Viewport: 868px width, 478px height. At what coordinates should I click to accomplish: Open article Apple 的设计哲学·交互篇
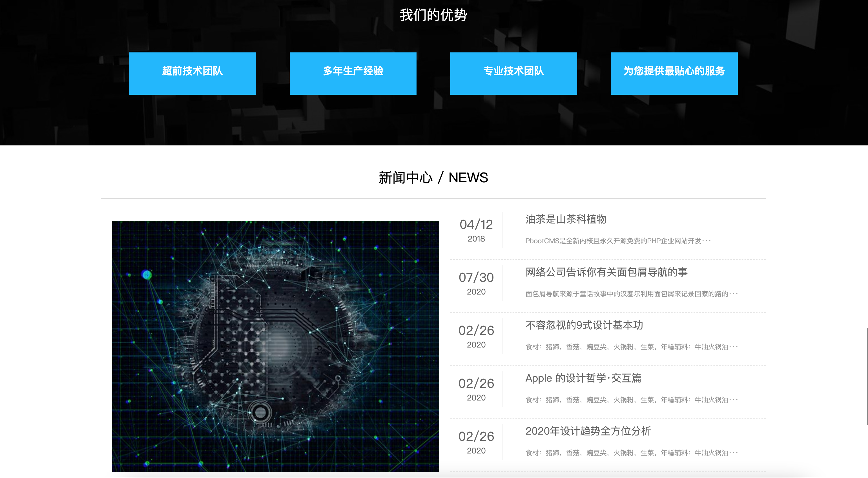point(583,378)
